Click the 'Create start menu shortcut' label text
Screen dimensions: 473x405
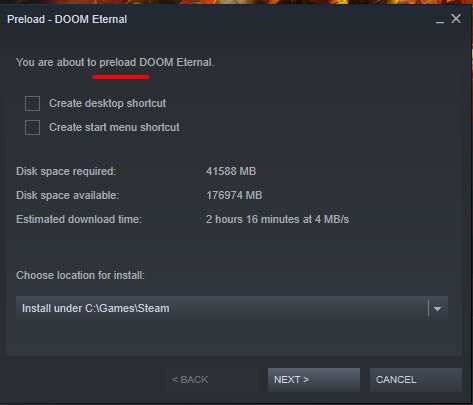[114, 127]
